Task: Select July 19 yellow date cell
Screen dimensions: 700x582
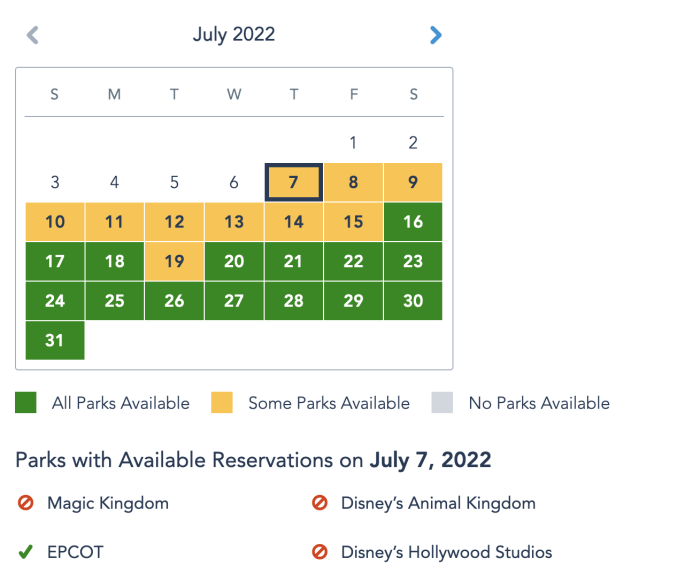Action: [174, 261]
